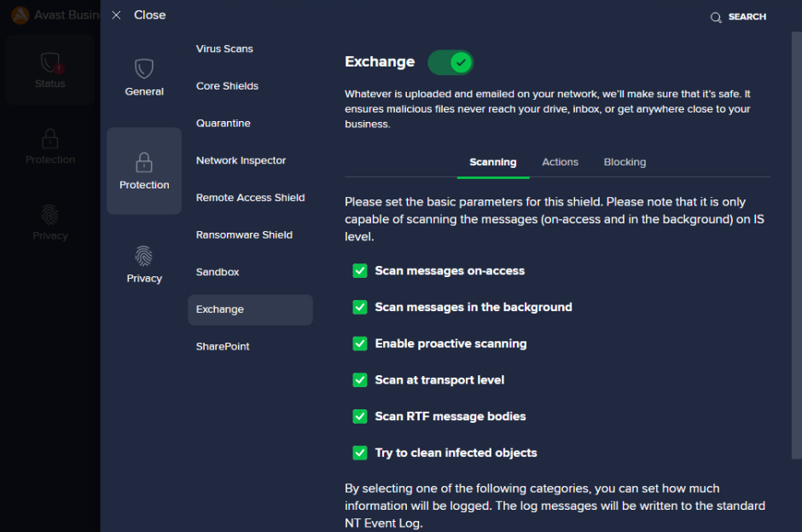Open Remote Access Shield settings
Viewport: 802px width, 532px height.
point(250,198)
